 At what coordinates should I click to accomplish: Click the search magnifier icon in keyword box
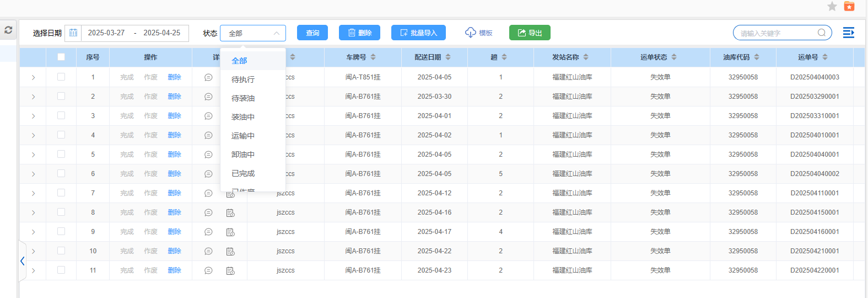(821, 33)
